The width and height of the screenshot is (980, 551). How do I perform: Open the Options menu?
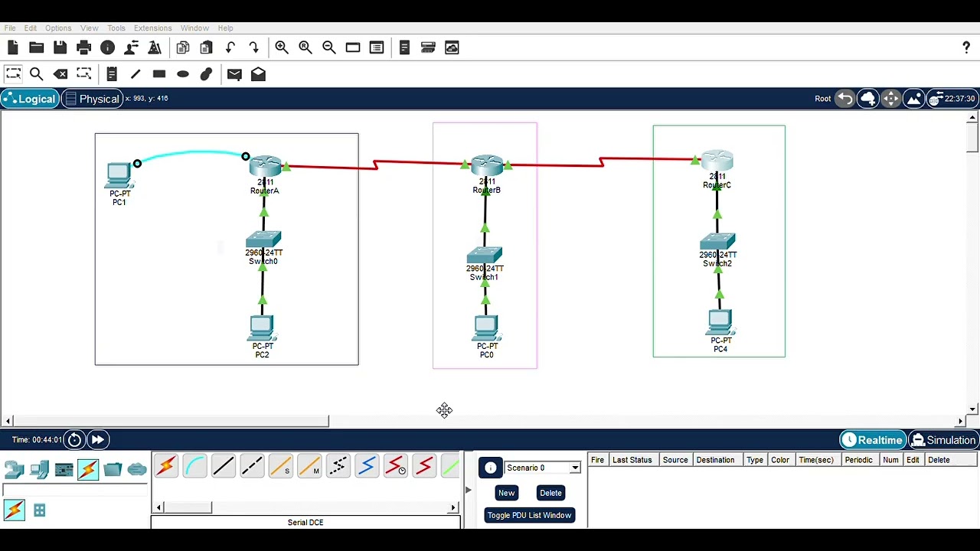(58, 28)
